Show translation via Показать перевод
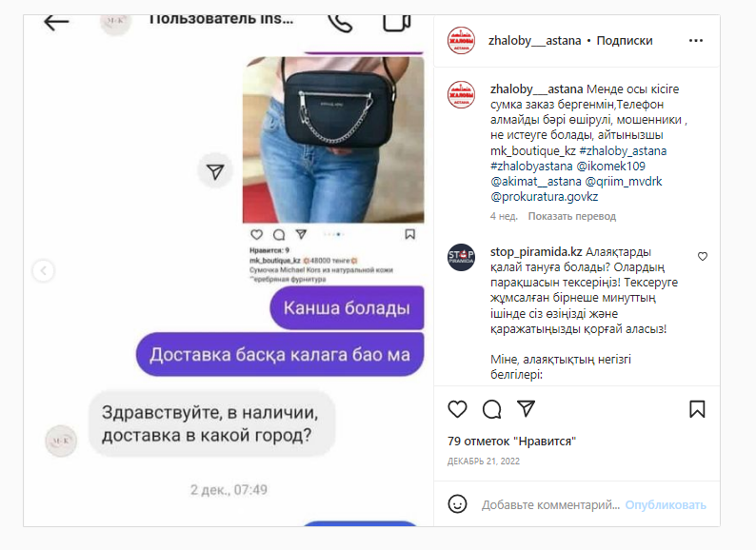The height and width of the screenshot is (550, 756). tap(572, 216)
